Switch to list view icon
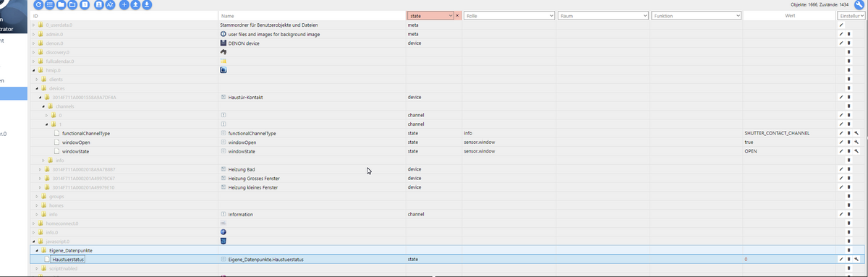868x277 pixels. (x=50, y=5)
